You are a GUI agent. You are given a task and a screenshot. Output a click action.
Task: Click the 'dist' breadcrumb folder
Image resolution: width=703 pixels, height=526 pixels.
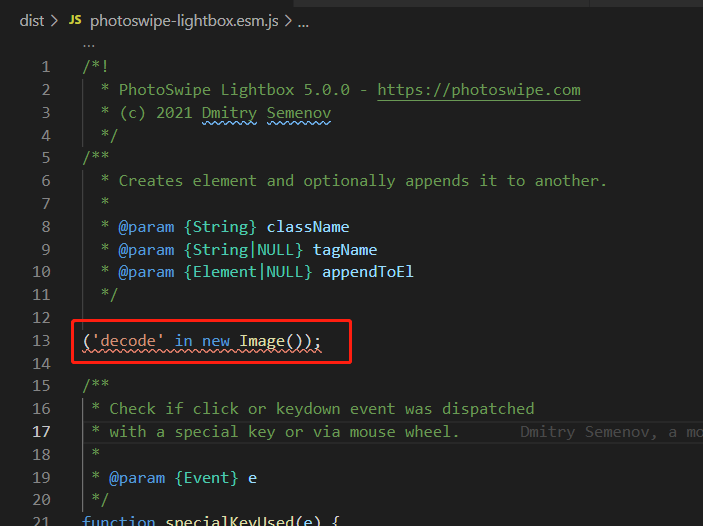pyautogui.click(x=31, y=21)
